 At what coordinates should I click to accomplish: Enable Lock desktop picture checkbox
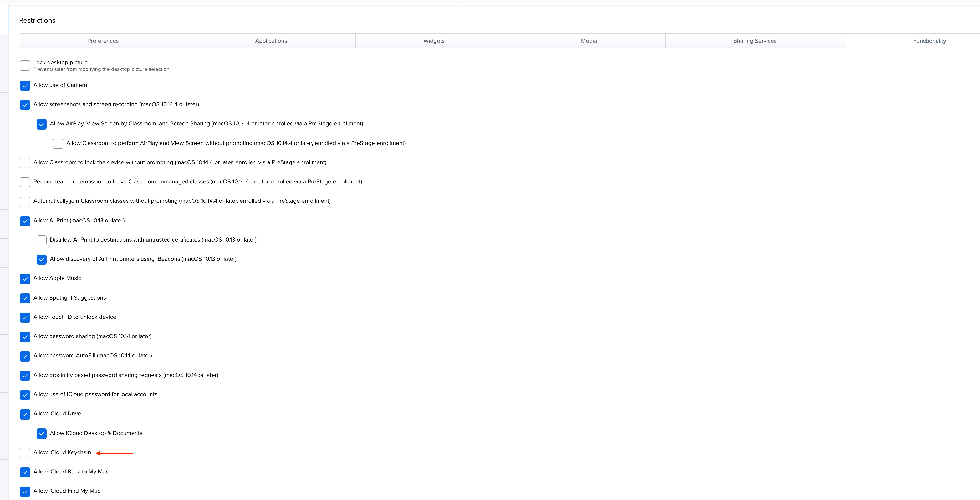click(25, 65)
